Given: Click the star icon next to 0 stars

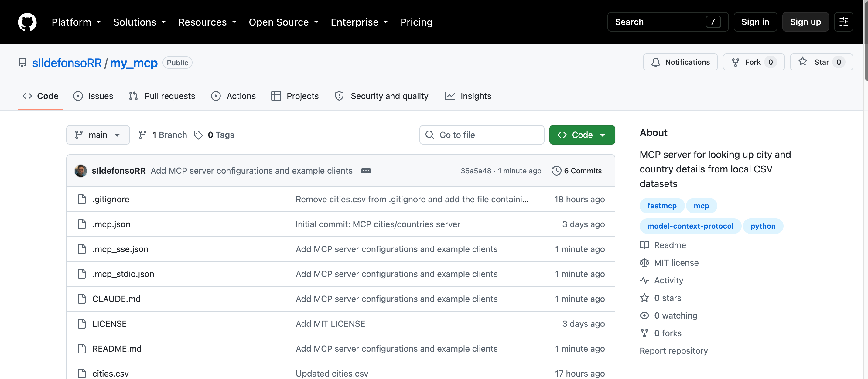Looking at the screenshot, I should pyautogui.click(x=644, y=298).
